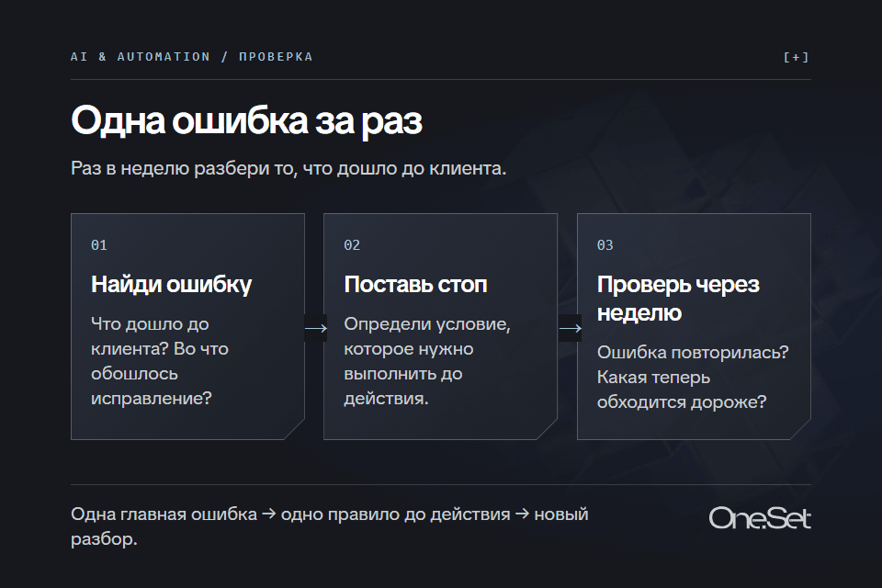
Task: Click the [+] icon in the header
Action: 796,57
